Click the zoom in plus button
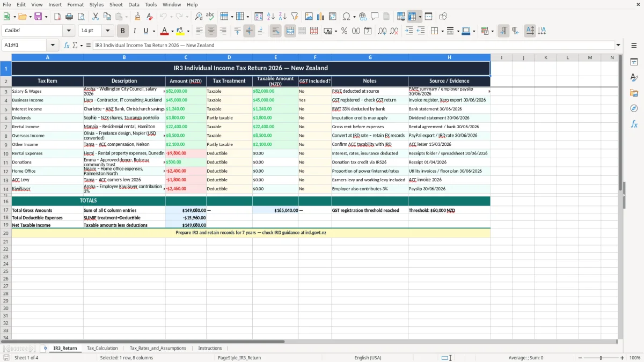This screenshot has width=644, height=362. point(623,358)
